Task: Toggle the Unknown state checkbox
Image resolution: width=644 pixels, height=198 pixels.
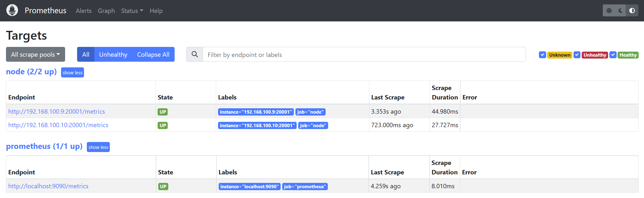Action: (542, 55)
